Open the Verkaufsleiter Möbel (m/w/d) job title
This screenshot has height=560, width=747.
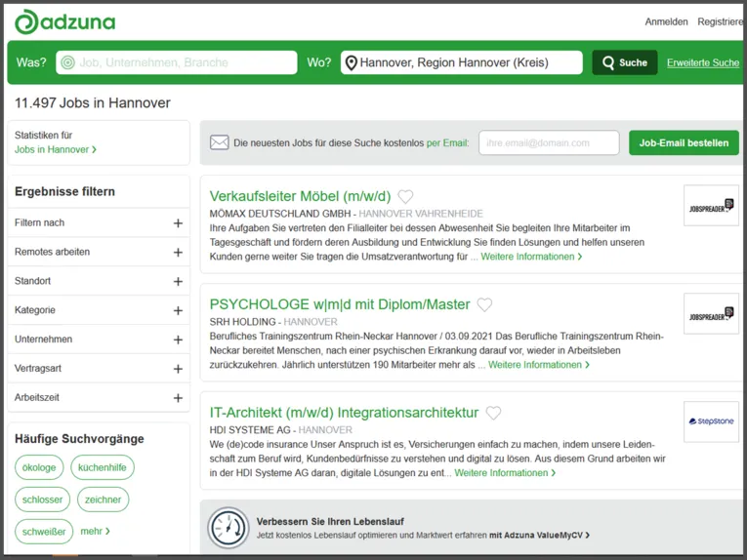(x=300, y=196)
